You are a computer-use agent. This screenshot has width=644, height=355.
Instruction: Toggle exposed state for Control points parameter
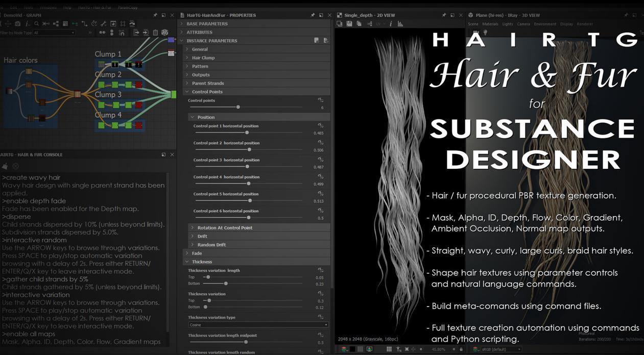[320, 100]
